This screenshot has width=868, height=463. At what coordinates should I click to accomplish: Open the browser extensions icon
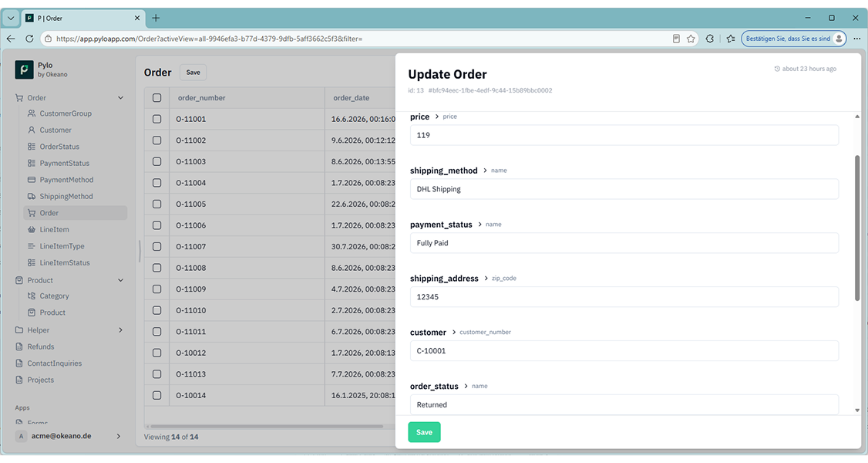click(710, 39)
